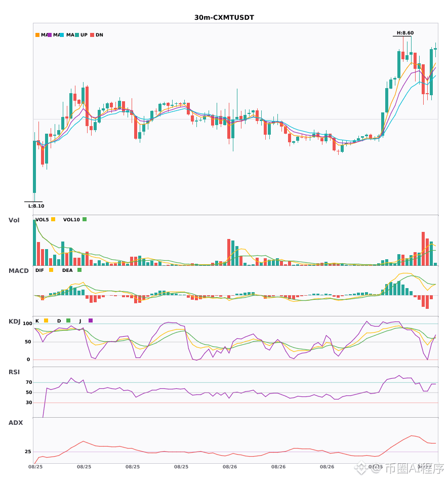Select the KDJ panel label
This screenshot has width=448, height=481.
pyautogui.click(x=14, y=321)
